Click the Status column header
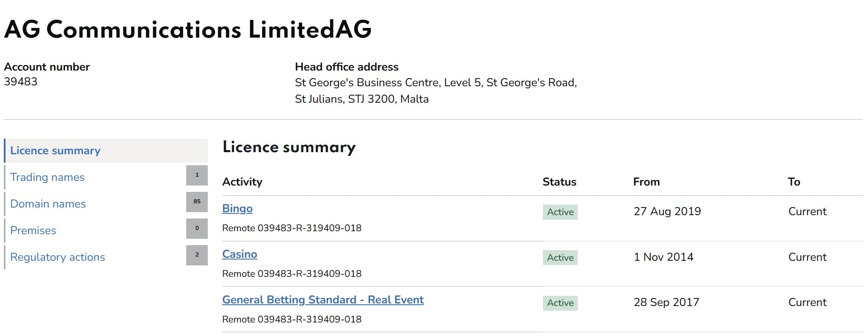 pos(559,182)
